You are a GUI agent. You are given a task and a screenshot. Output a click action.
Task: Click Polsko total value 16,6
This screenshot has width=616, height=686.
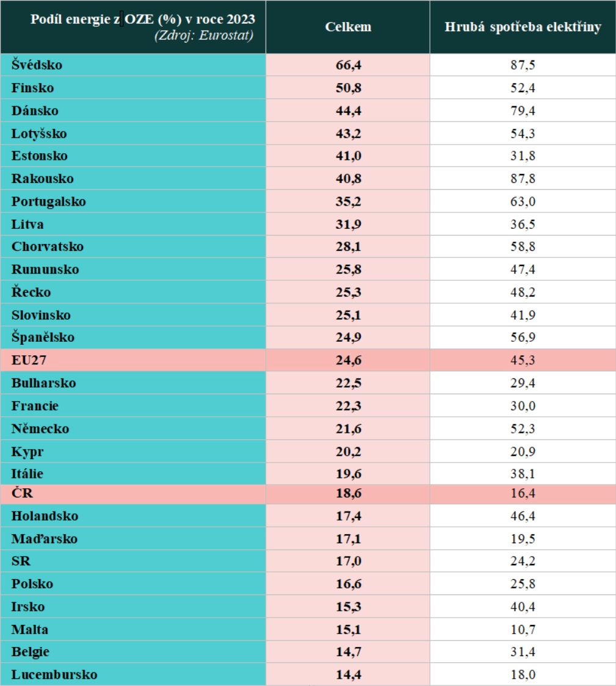point(348,583)
